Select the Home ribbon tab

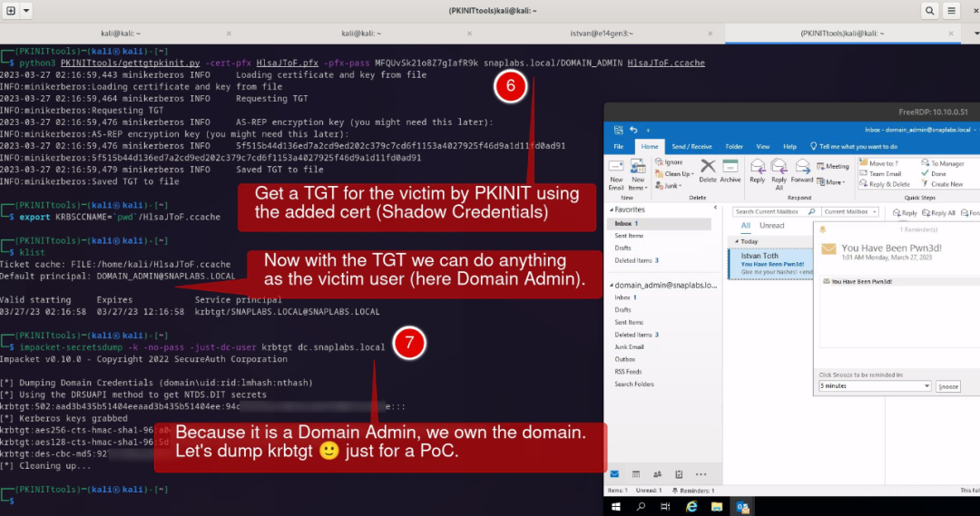[650, 147]
